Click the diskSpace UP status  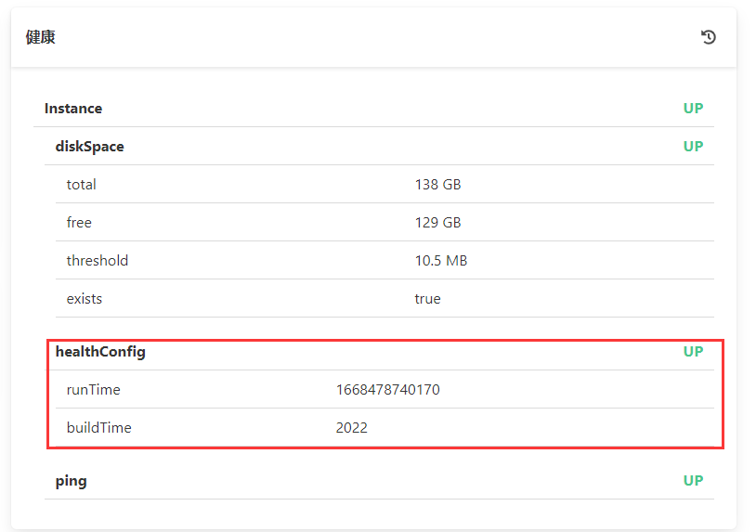click(x=693, y=147)
